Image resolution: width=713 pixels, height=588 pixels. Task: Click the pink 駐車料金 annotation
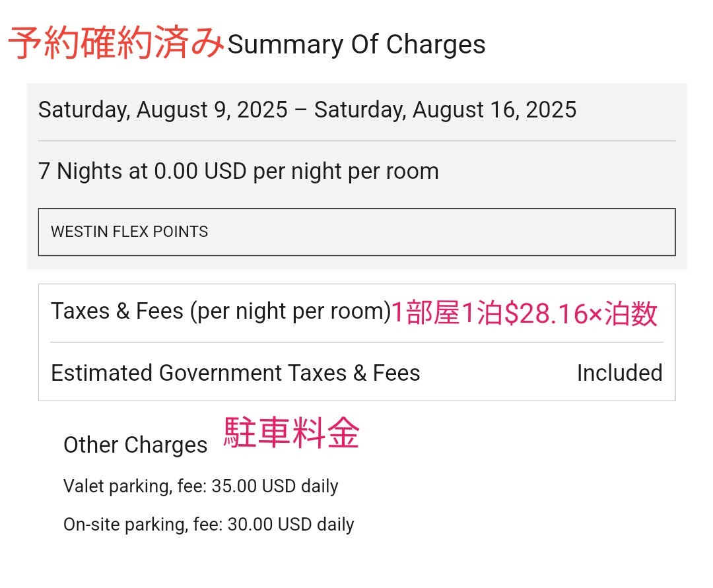[x=292, y=433]
